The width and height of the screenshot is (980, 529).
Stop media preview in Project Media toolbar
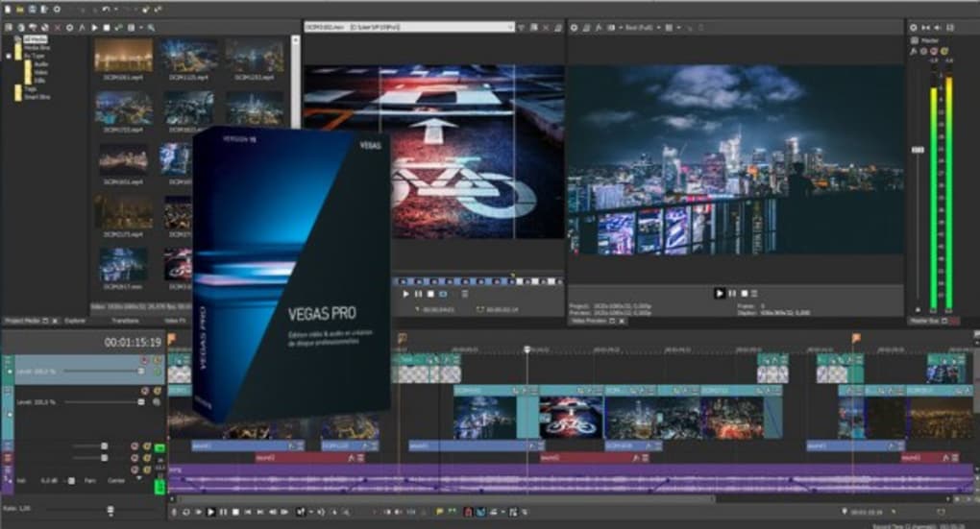[x=107, y=28]
